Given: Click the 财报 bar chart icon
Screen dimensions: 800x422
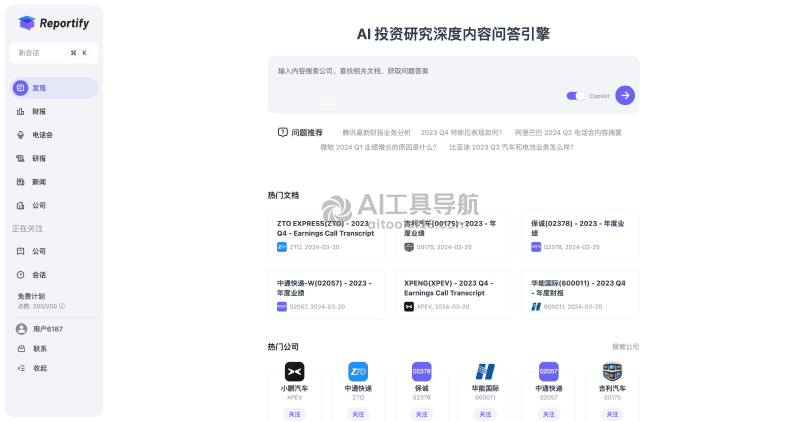Looking at the screenshot, I should click(20, 111).
